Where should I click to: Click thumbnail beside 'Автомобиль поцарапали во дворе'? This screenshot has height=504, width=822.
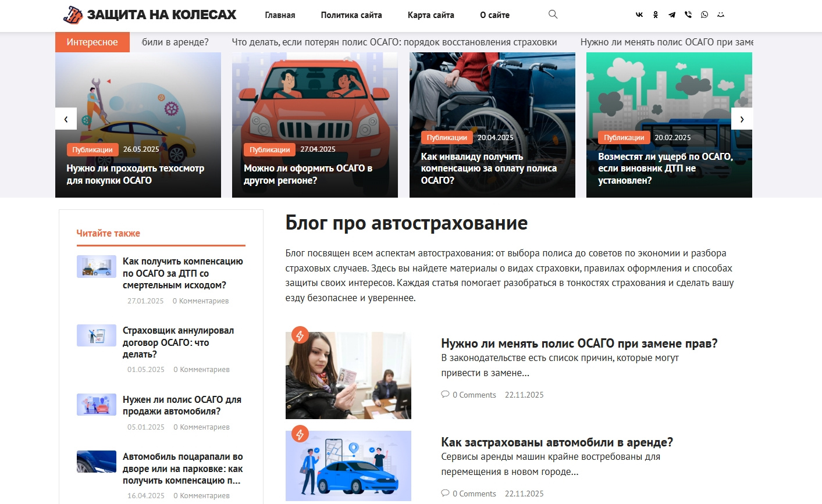[x=97, y=462]
